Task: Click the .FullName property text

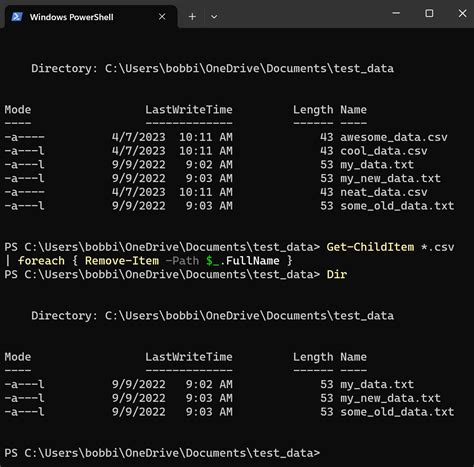Action: point(249,261)
